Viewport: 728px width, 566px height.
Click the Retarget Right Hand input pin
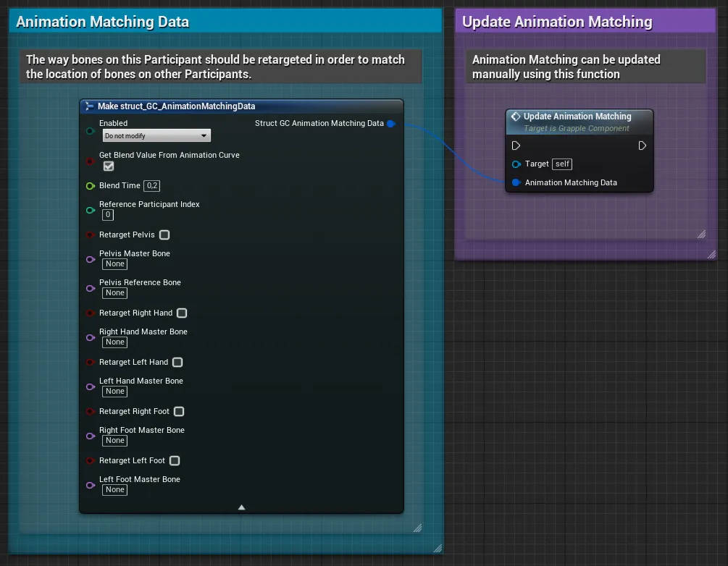pyautogui.click(x=91, y=313)
